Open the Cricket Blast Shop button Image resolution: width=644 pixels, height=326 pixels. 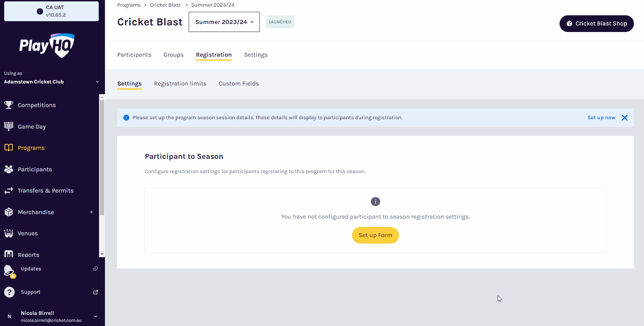tap(596, 24)
